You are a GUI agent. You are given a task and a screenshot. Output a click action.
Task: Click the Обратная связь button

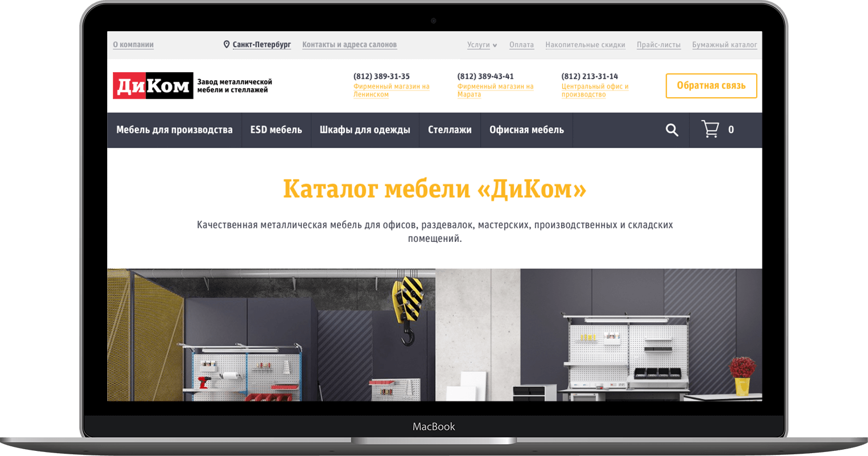click(x=711, y=86)
